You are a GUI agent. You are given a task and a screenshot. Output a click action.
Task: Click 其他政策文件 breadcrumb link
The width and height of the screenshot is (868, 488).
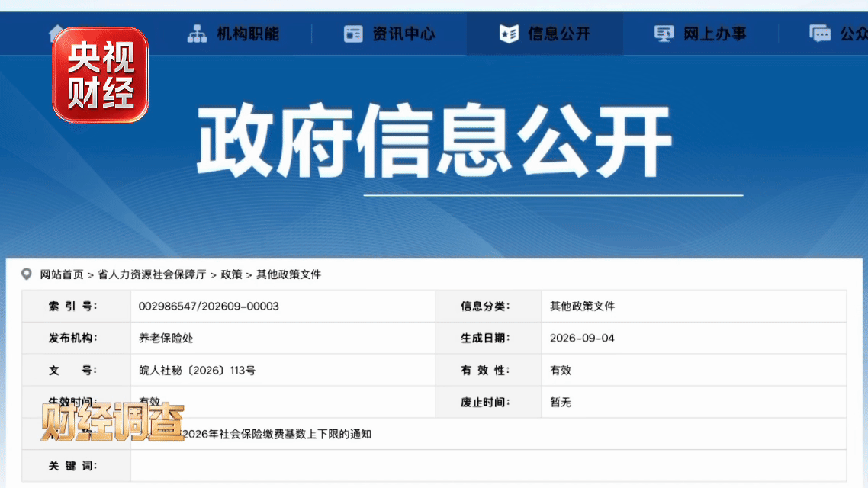point(288,274)
